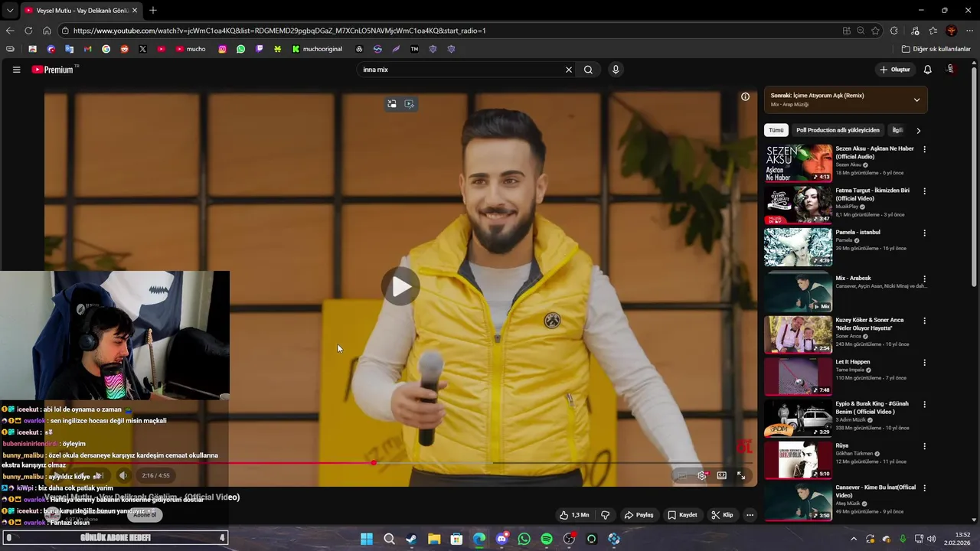Save video with the Kaydet button

click(682, 515)
